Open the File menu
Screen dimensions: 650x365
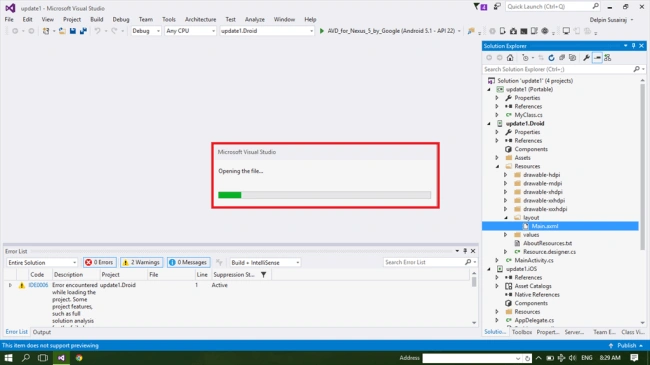point(9,19)
